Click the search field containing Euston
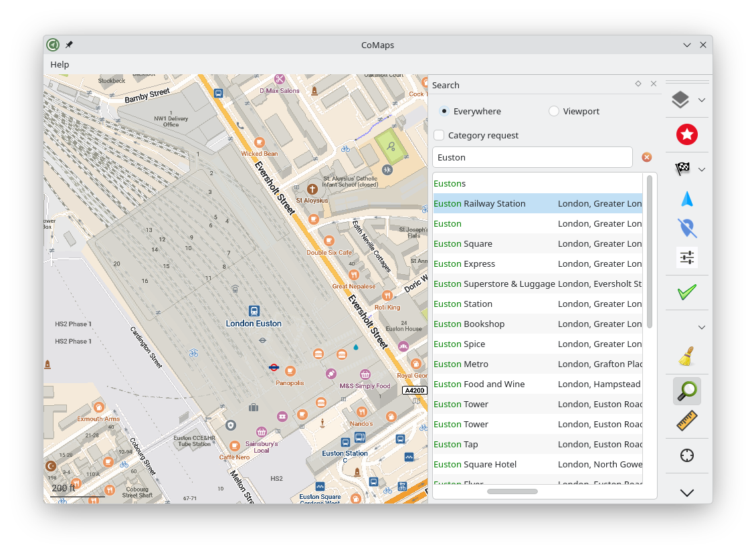The width and height of the screenshot is (756, 555). click(533, 158)
